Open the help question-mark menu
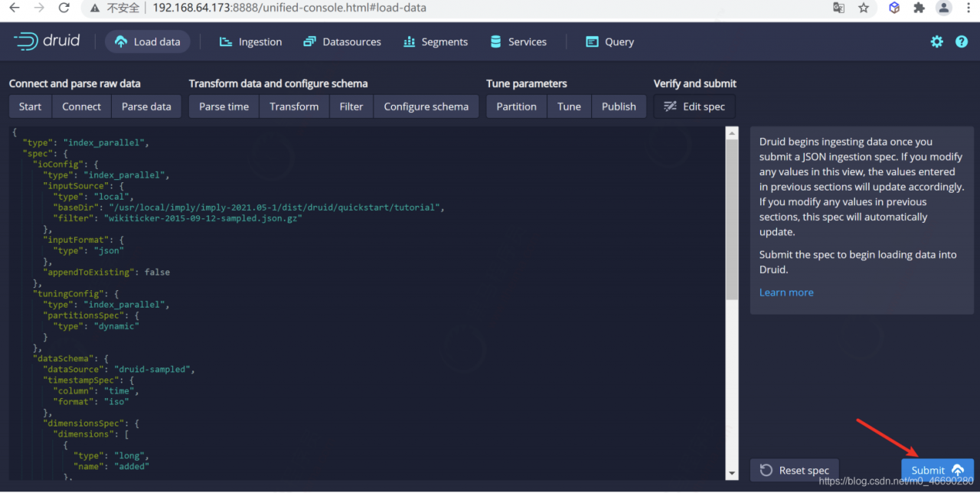 [x=962, y=41]
